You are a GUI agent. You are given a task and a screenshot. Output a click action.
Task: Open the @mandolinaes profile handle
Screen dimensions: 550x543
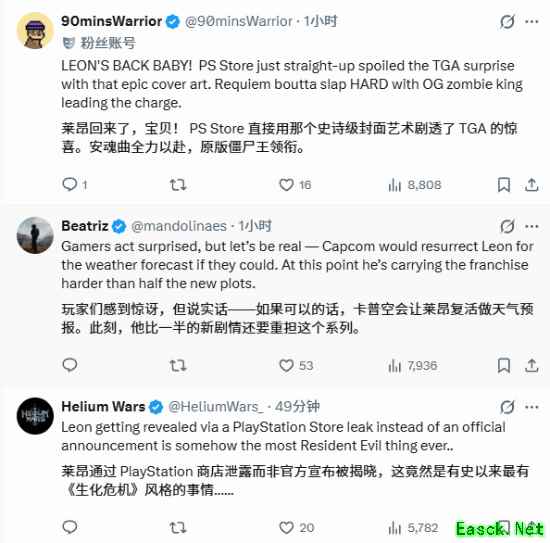click(179, 226)
